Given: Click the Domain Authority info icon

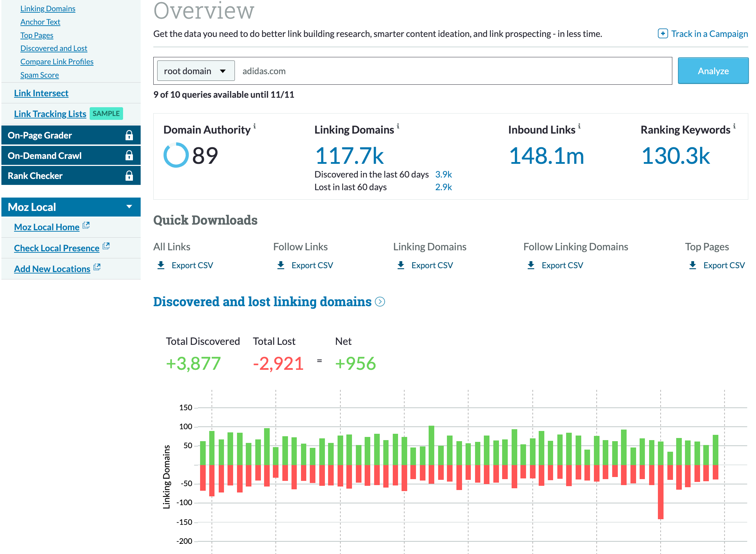Looking at the screenshot, I should pos(255,126).
